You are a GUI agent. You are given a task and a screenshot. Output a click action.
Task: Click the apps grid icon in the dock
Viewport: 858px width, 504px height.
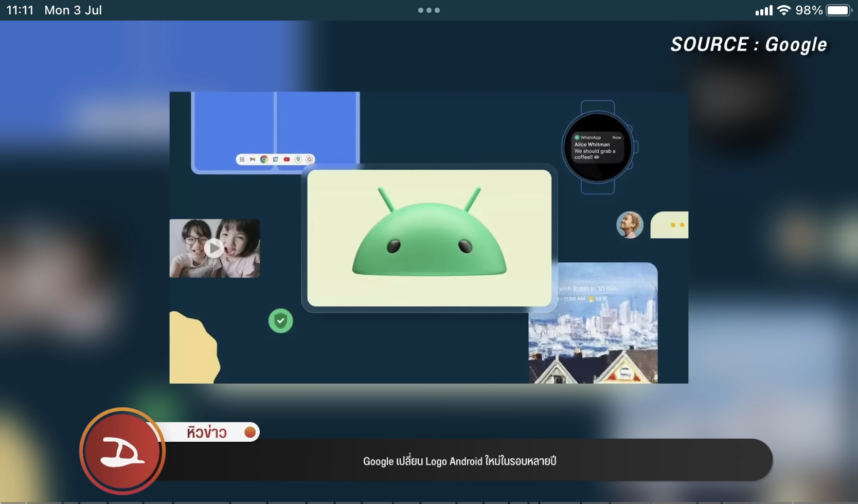242,159
